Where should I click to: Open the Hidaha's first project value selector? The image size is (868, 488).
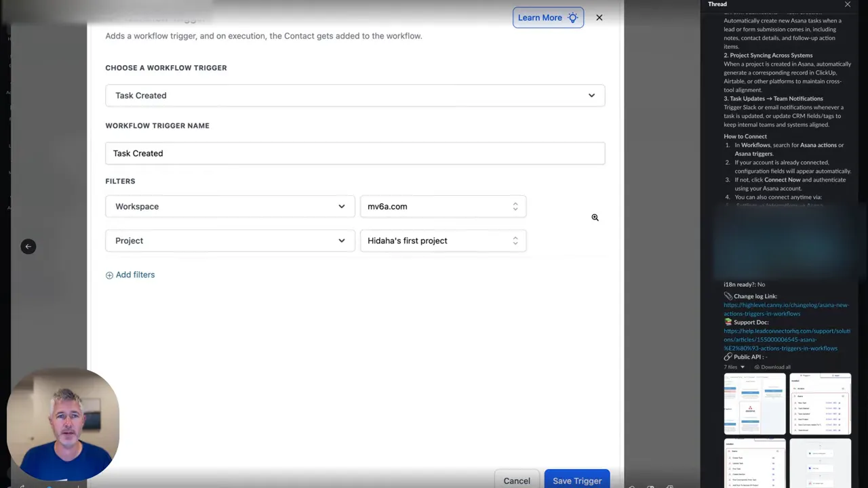click(x=443, y=241)
